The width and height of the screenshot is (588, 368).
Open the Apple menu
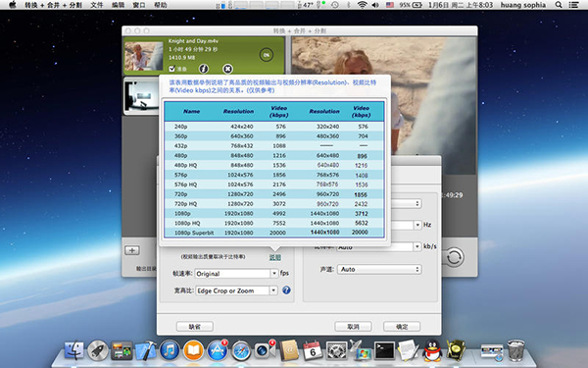pyautogui.click(x=13, y=5)
